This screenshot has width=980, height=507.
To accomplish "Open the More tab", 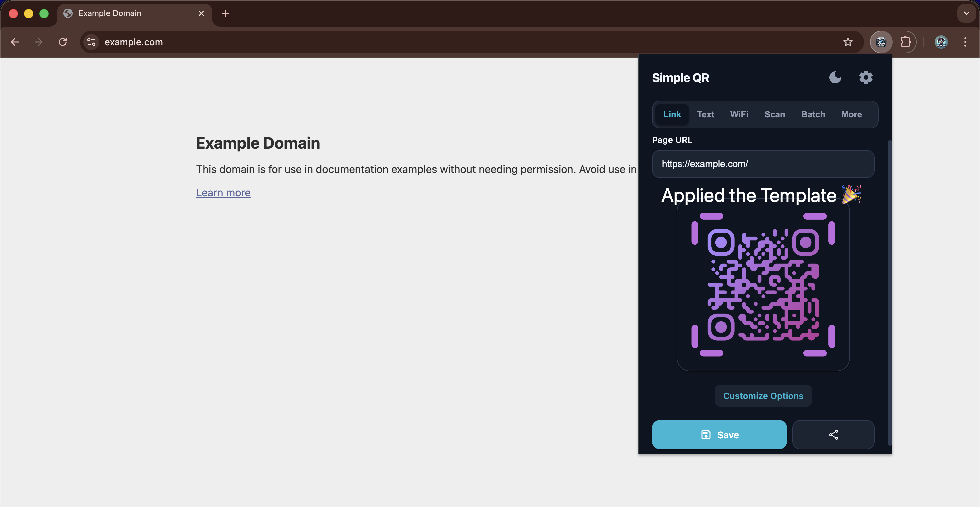I will tap(851, 114).
